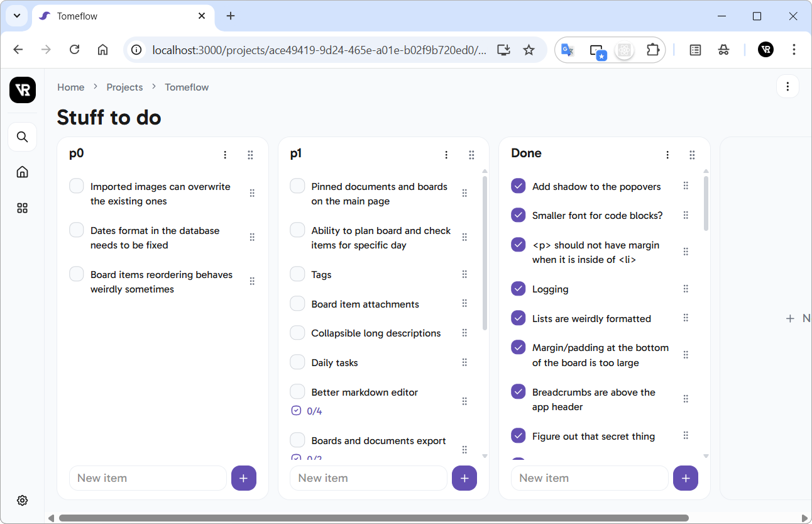Go to home via sidebar house icon
The image size is (812, 524).
pos(23,172)
